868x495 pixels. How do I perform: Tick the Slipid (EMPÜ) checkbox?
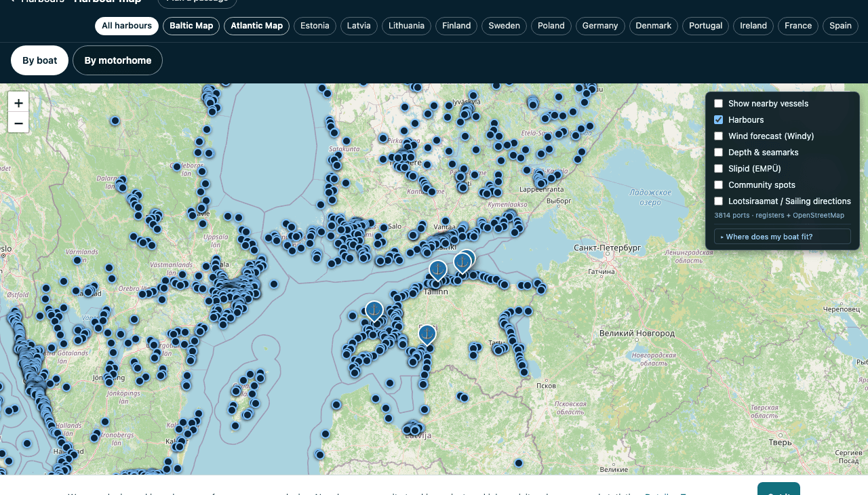719,169
